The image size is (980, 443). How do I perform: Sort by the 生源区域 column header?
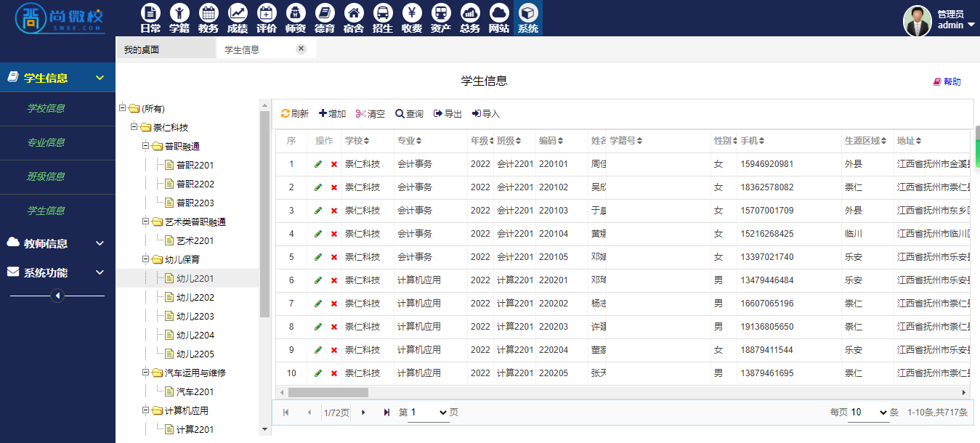coord(866,140)
